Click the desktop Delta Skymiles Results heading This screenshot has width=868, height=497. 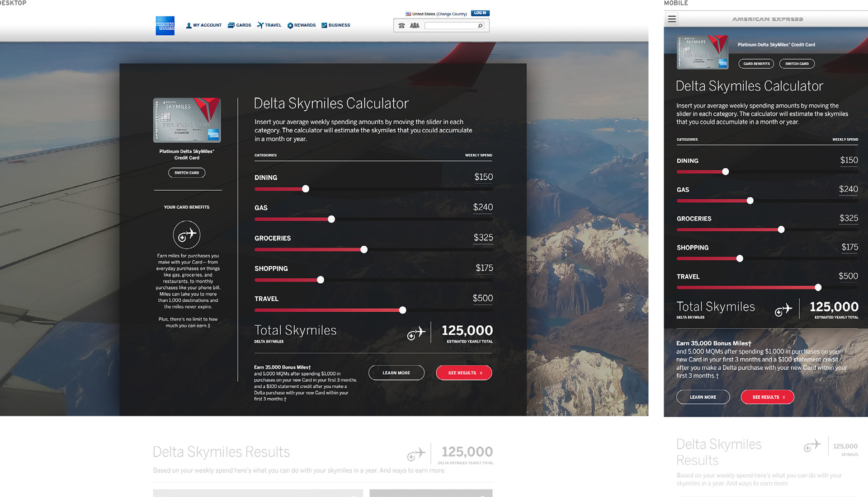click(x=221, y=452)
